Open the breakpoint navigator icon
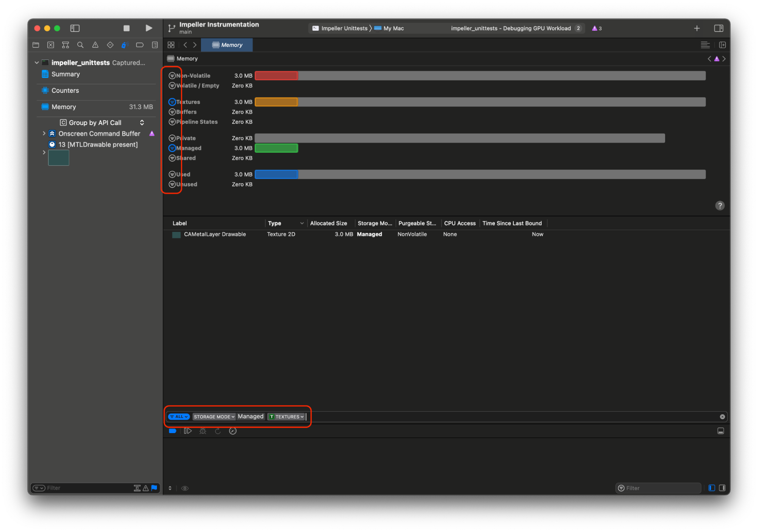 pos(140,45)
